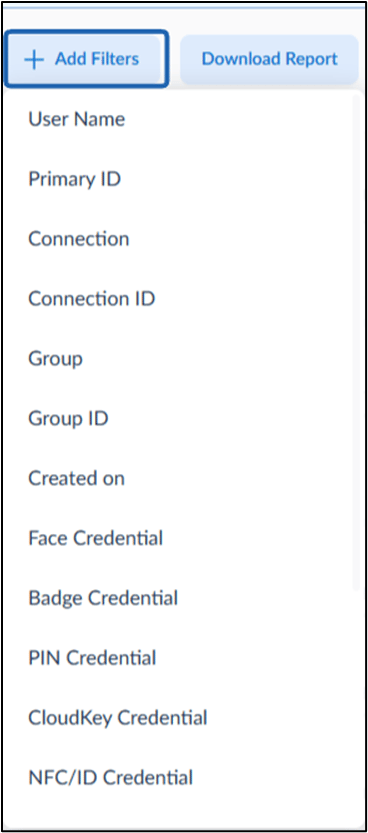Open the Add Filters button

coord(87,59)
